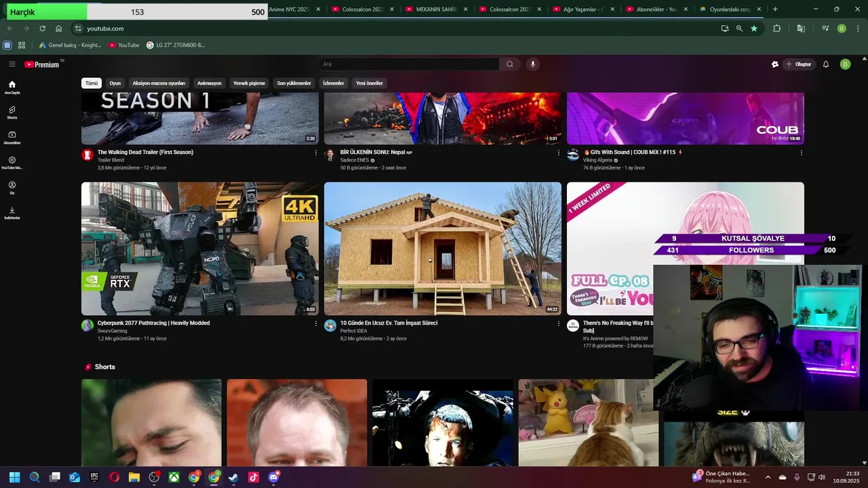
Task: Open Sadece ENES channel link
Action: (x=355, y=160)
